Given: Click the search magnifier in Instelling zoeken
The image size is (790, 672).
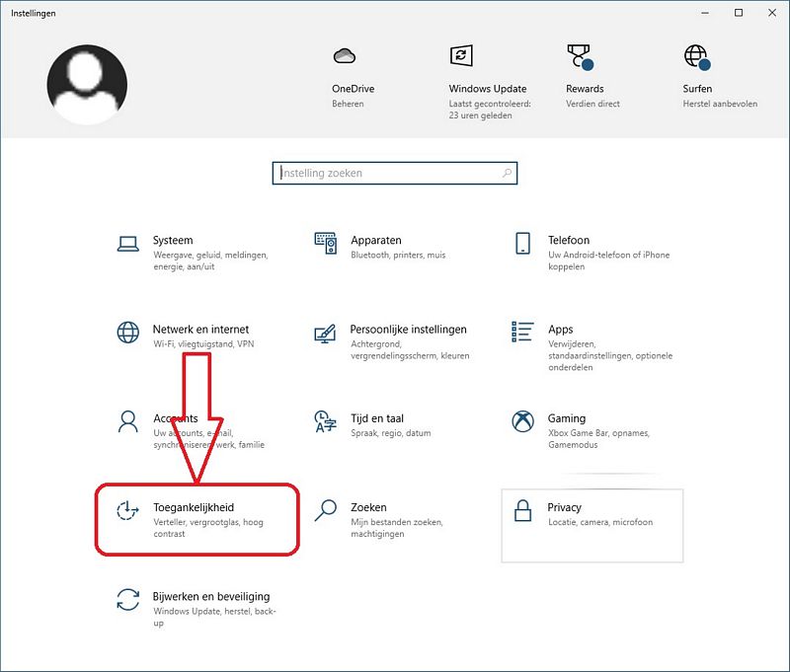Looking at the screenshot, I should 507,173.
